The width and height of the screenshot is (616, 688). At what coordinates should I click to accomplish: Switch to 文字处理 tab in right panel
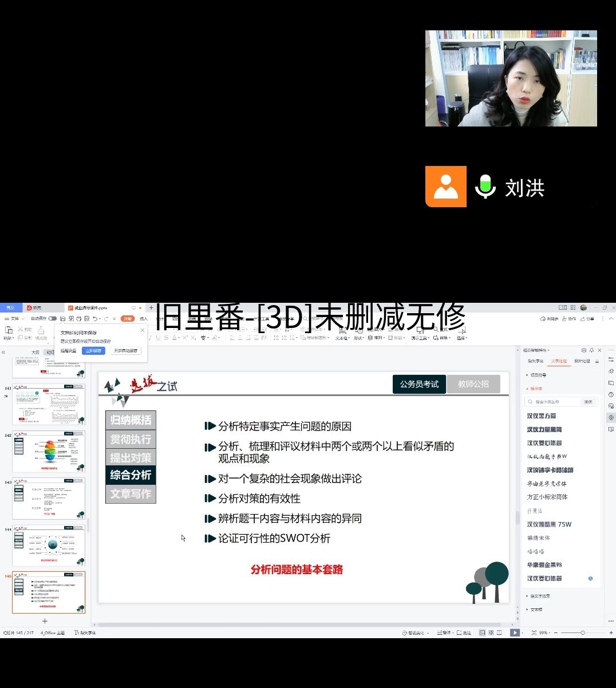click(559, 361)
